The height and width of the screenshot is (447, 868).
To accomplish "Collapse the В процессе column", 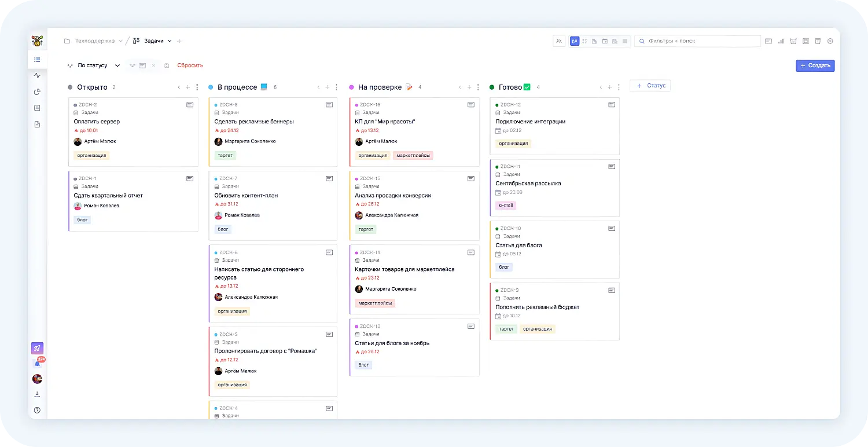I will [x=318, y=87].
